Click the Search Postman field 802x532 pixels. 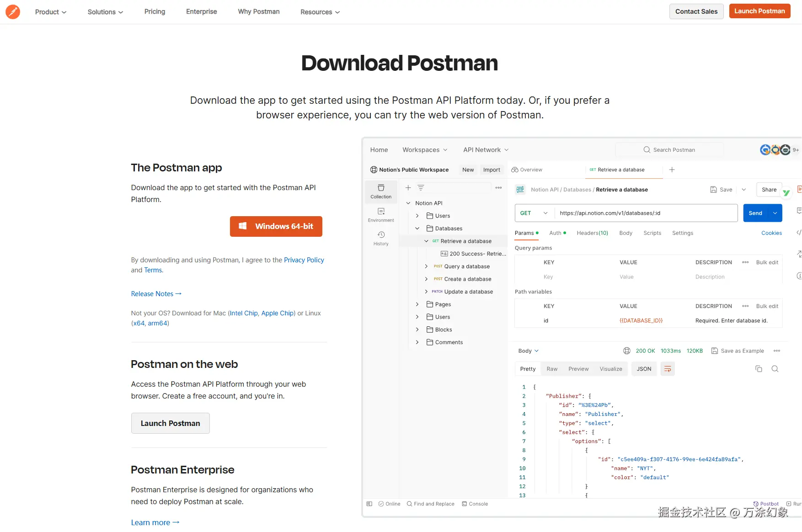pyautogui.click(x=669, y=150)
